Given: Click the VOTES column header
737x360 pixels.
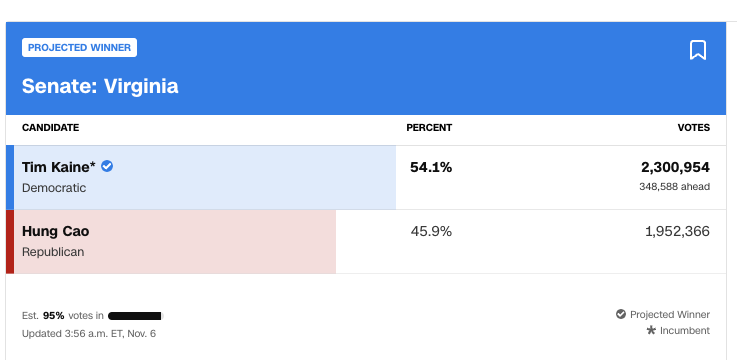Looking at the screenshot, I should (694, 128).
